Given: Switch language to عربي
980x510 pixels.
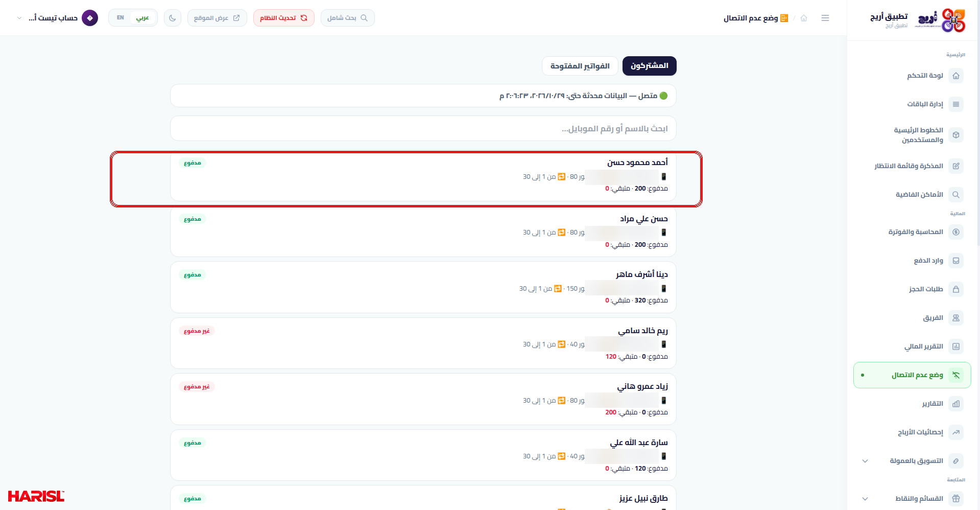Looking at the screenshot, I should point(142,18).
